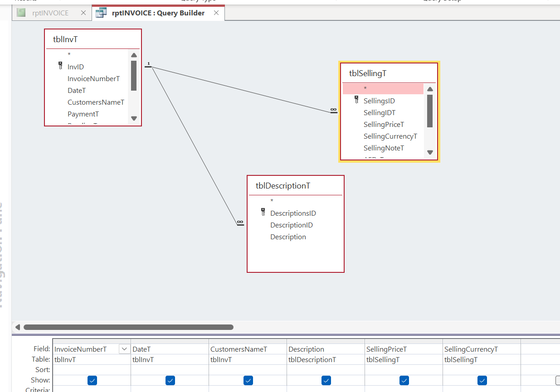
Task: Select highlighted asterisk in tblSellingT
Action: pos(383,89)
